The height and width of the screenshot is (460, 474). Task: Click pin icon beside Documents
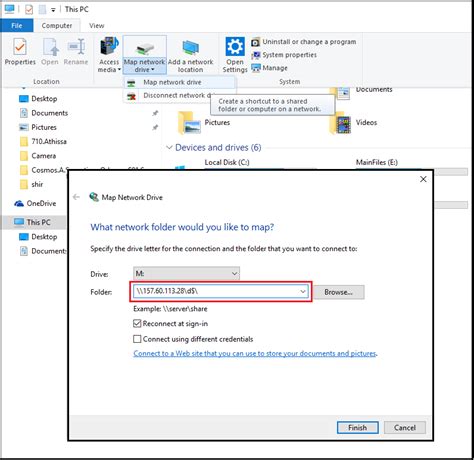[x=155, y=113]
